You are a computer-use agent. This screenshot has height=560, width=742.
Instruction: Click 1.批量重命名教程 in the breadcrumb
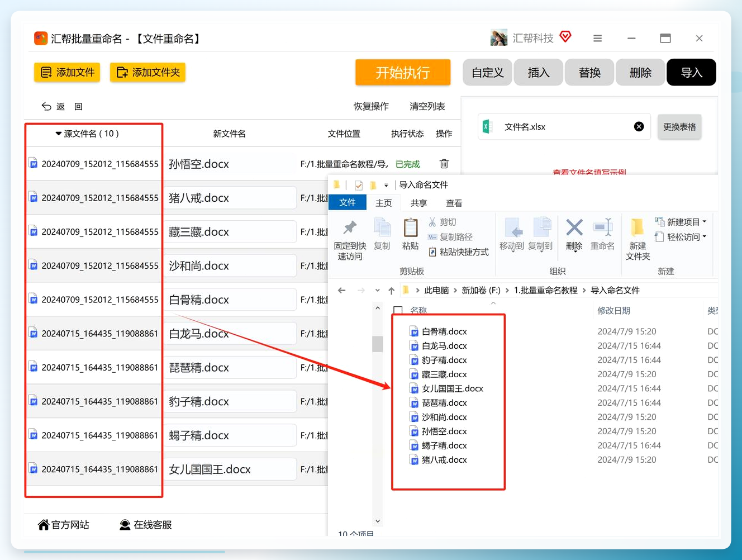[x=545, y=290]
